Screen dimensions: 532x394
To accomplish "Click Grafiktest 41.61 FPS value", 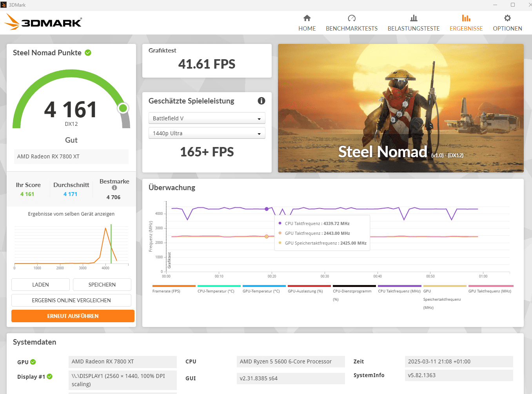I will tap(207, 64).
